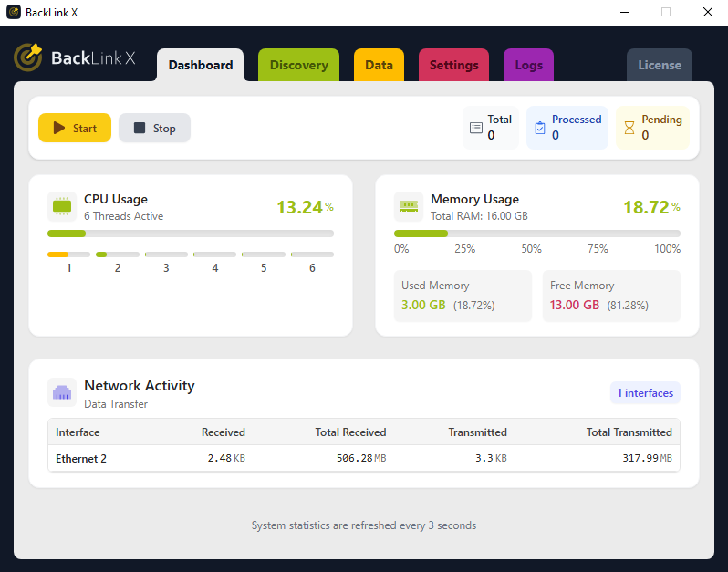Select the Processed counter card
This screenshot has width=728, height=572.
tap(567, 128)
